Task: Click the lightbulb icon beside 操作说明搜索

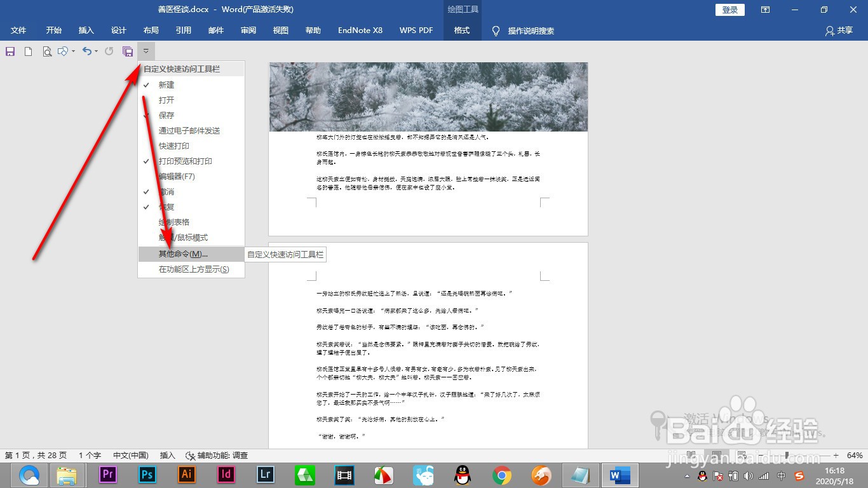Action: (x=496, y=30)
